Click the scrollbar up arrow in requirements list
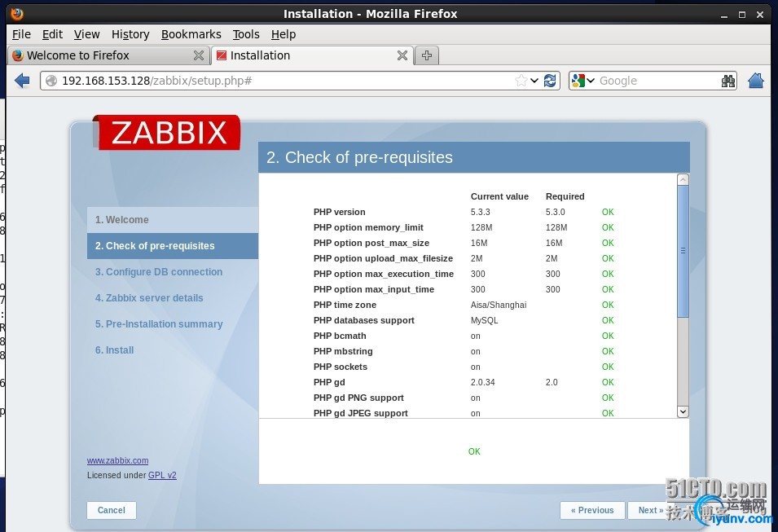This screenshot has height=532, width=778. tap(683, 179)
